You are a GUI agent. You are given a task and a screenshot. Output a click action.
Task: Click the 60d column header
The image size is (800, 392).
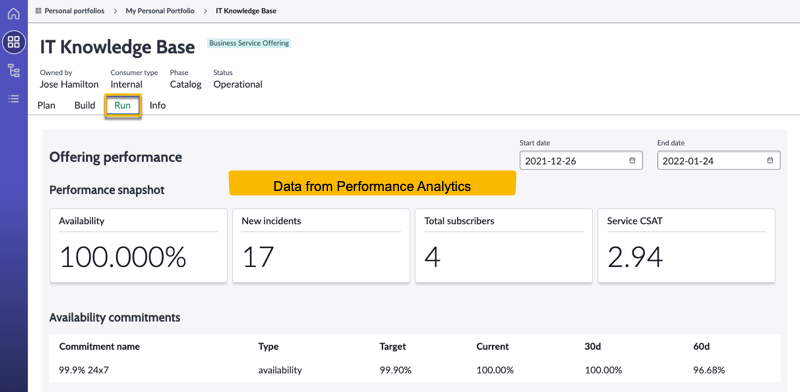click(702, 347)
